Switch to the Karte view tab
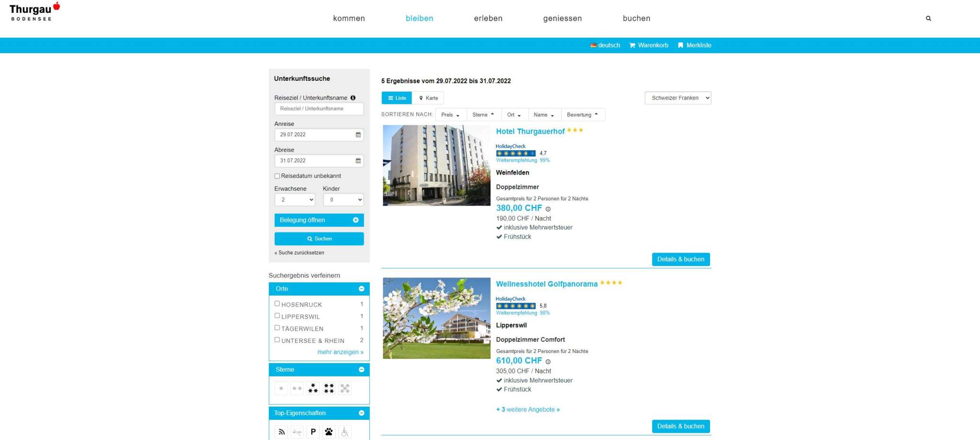Screen dimensions: 980x440 [x=428, y=98]
